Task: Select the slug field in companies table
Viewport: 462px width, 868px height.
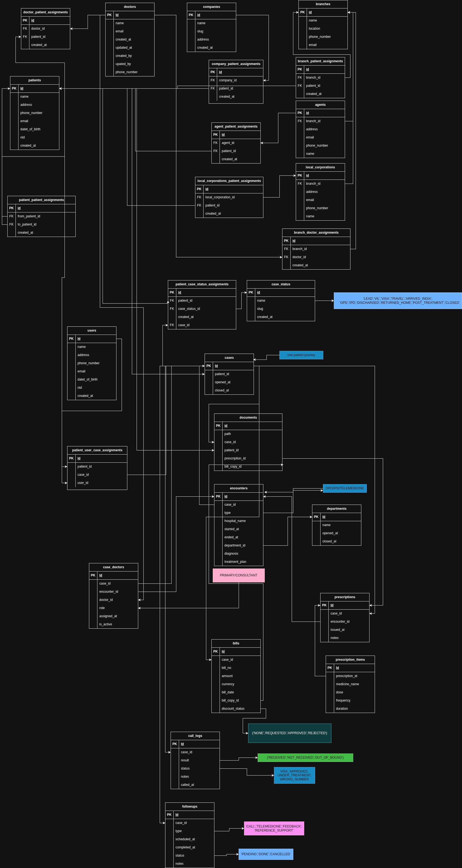Action: point(200,31)
